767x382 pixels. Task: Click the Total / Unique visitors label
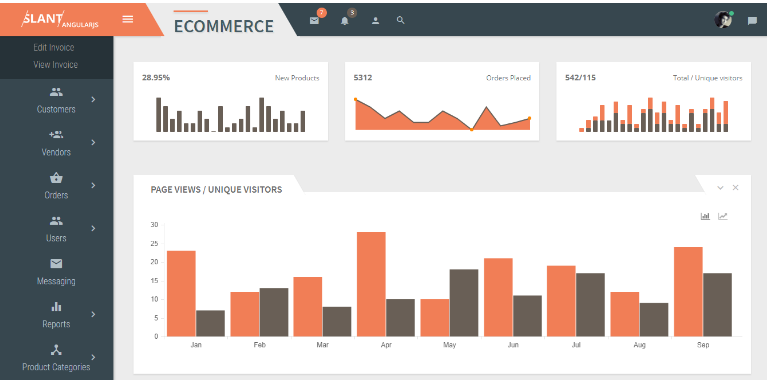(708, 78)
